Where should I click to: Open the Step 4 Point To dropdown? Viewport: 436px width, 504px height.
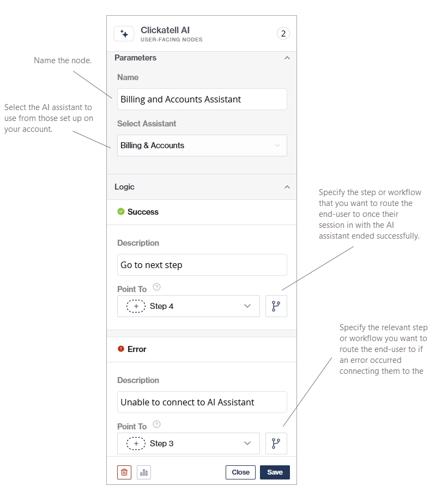coord(189,306)
